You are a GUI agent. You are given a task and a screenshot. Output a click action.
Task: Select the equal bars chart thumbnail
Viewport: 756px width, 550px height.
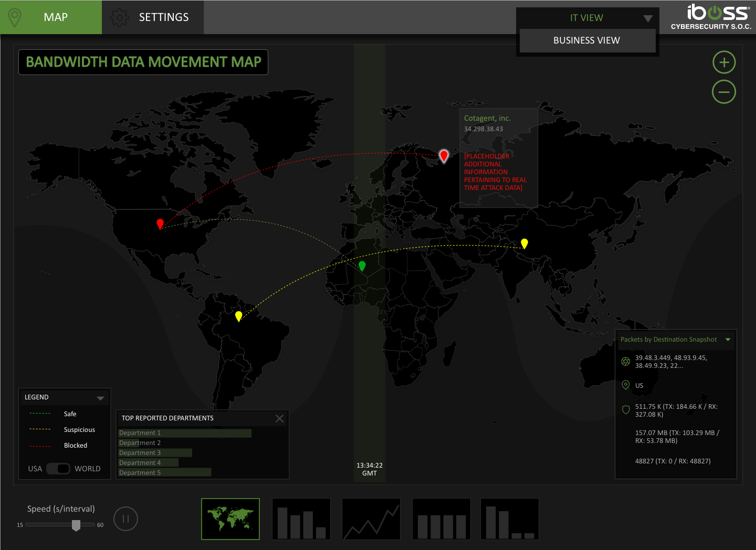pos(442,519)
